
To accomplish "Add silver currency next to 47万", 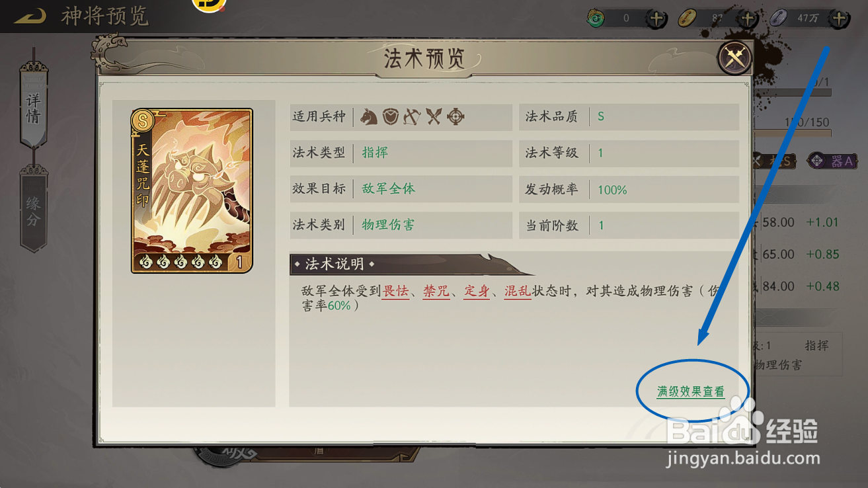I will [x=838, y=19].
